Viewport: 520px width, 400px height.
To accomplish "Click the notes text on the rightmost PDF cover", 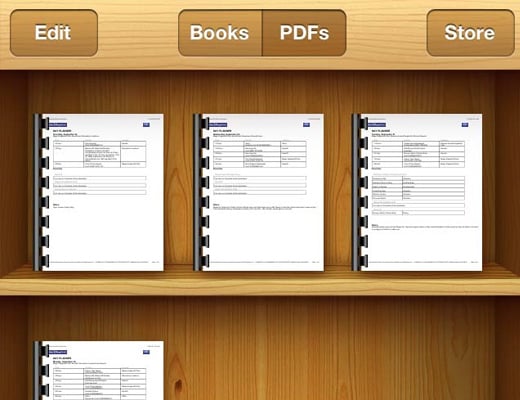I will pos(425,227).
